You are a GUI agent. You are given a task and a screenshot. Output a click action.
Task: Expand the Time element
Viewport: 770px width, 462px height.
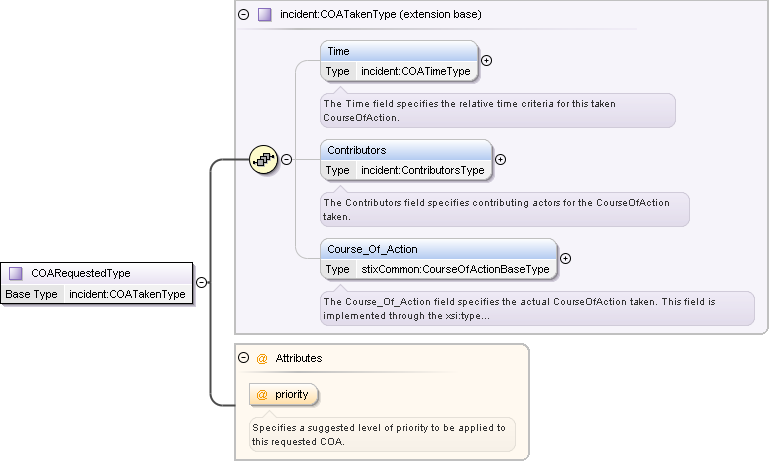(487, 60)
